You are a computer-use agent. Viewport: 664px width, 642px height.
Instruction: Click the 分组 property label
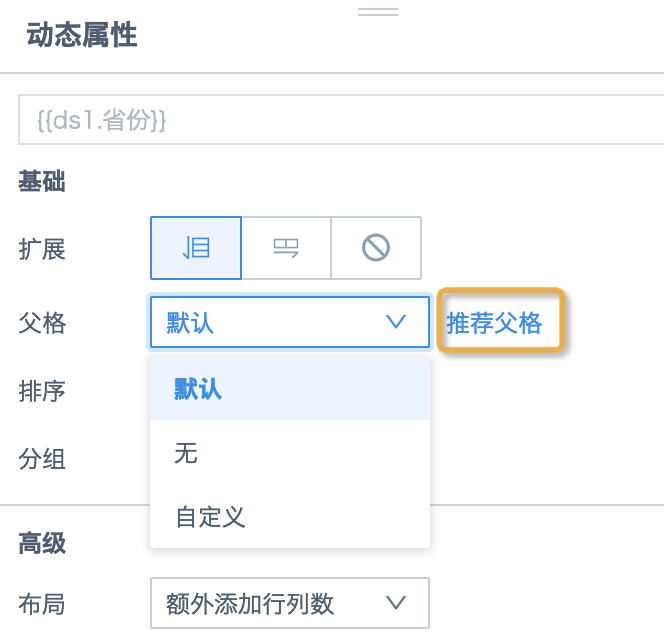click(x=42, y=459)
